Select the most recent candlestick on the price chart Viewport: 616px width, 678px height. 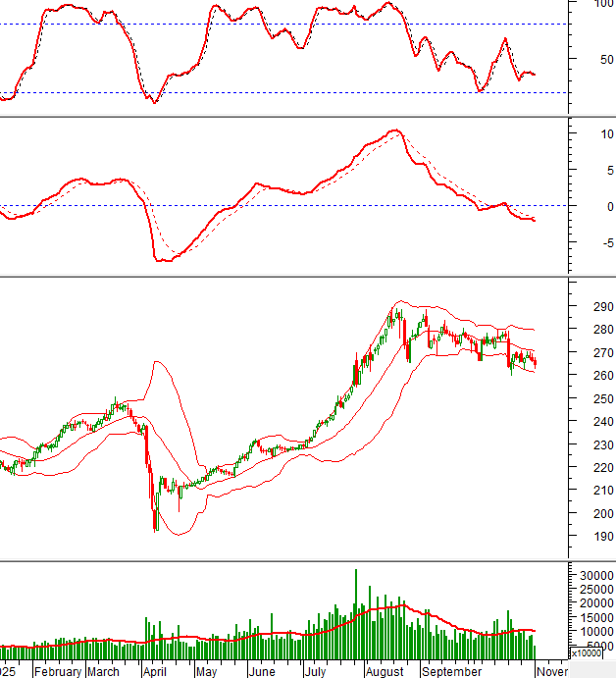pos(535,363)
